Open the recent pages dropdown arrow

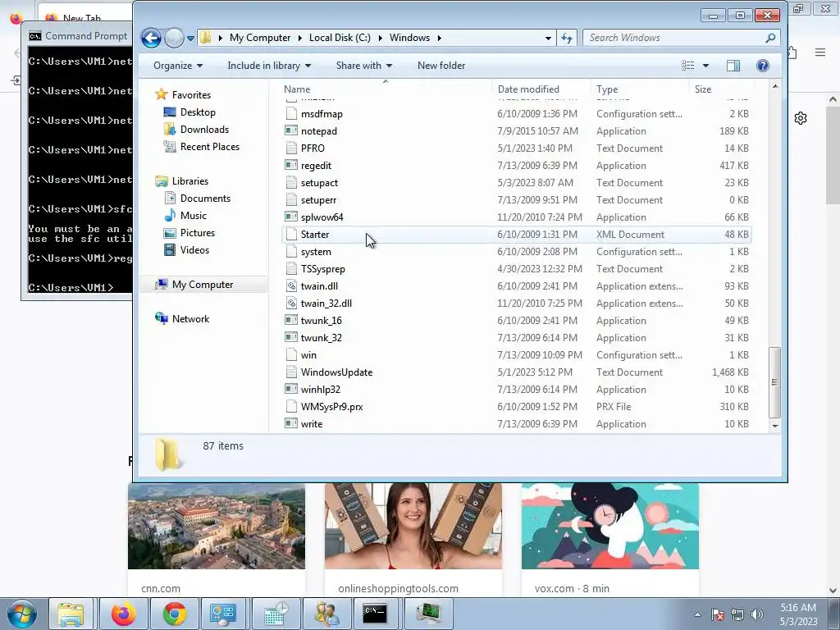click(x=190, y=38)
